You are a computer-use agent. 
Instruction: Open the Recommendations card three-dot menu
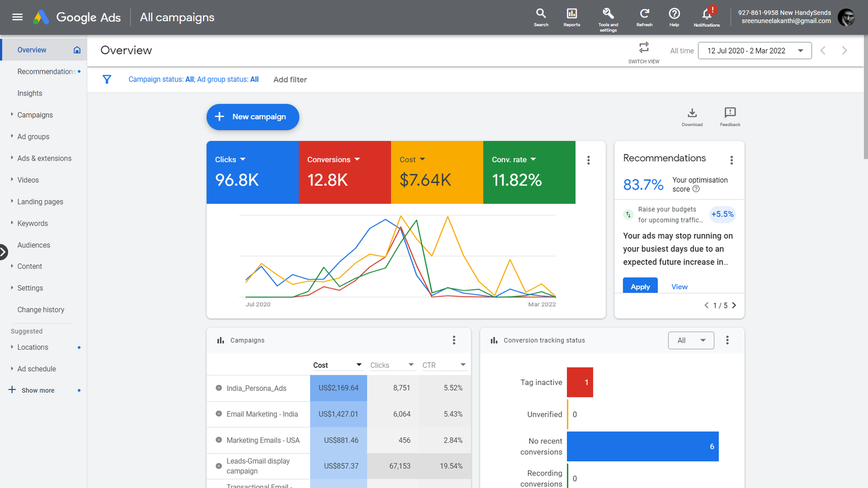pos(731,160)
